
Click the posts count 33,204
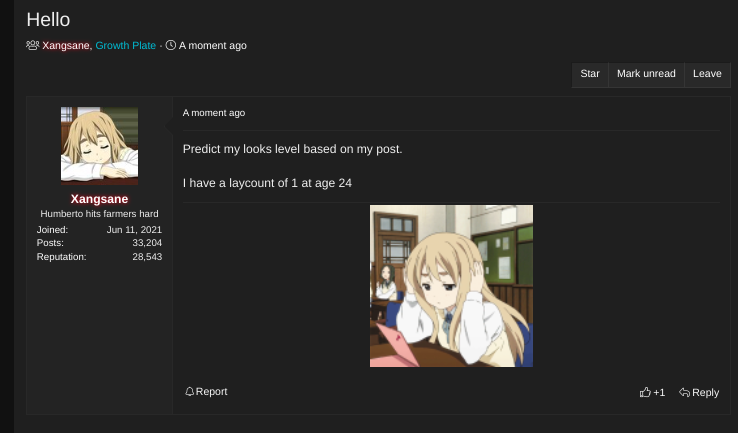[x=147, y=243]
